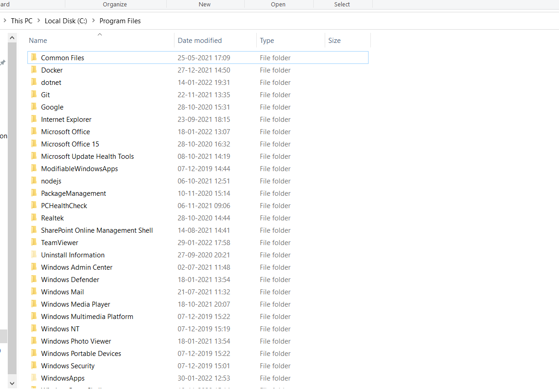Screen dimensions: 559x392
Task: Click the ModifiableWindowsApps folder icon
Action: pos(34,168)
